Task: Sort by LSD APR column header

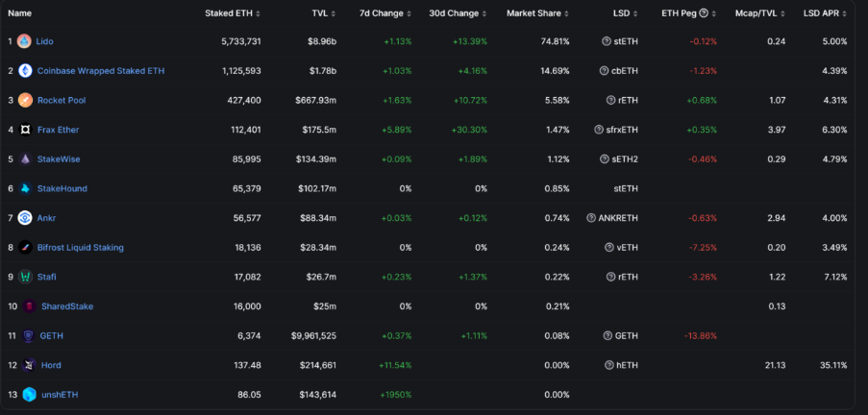Action: (x=825, y=13)
